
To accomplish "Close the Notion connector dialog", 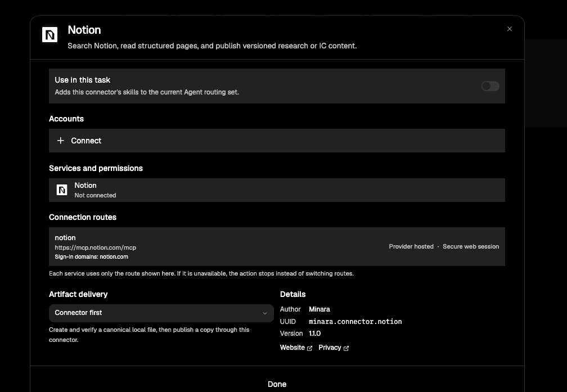I will 510,29.
